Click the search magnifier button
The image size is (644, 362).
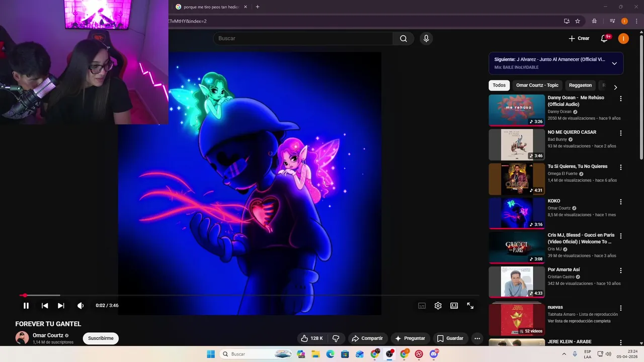[404, 38]
